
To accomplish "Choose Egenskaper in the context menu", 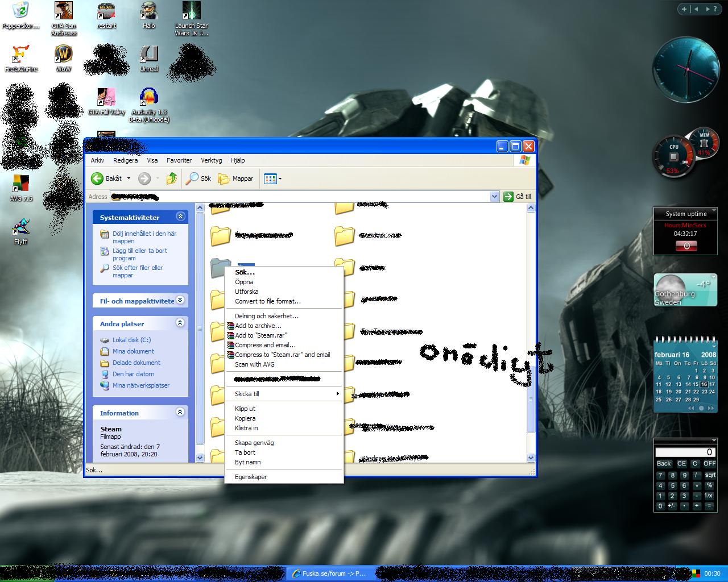I will [x=284, y=477].
